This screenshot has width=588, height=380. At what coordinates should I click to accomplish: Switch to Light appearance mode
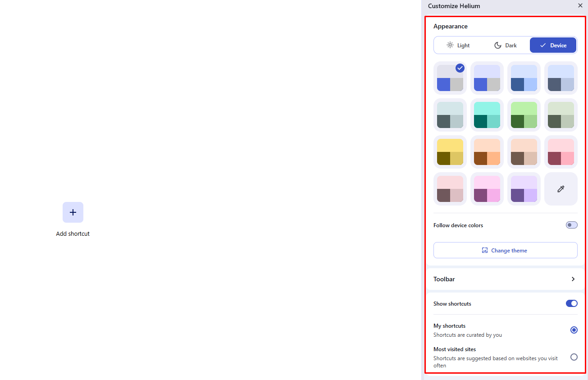tap(458, 45)
